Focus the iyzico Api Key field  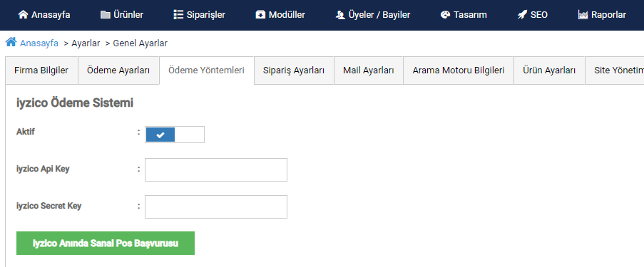pos(216,169)
